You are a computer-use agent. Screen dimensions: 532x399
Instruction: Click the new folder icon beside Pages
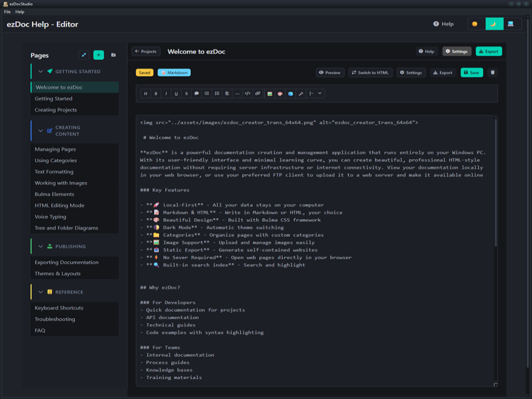tap(113, 55)
